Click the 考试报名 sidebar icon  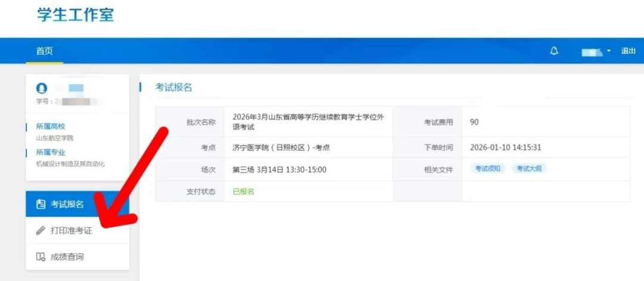(41, 205)
